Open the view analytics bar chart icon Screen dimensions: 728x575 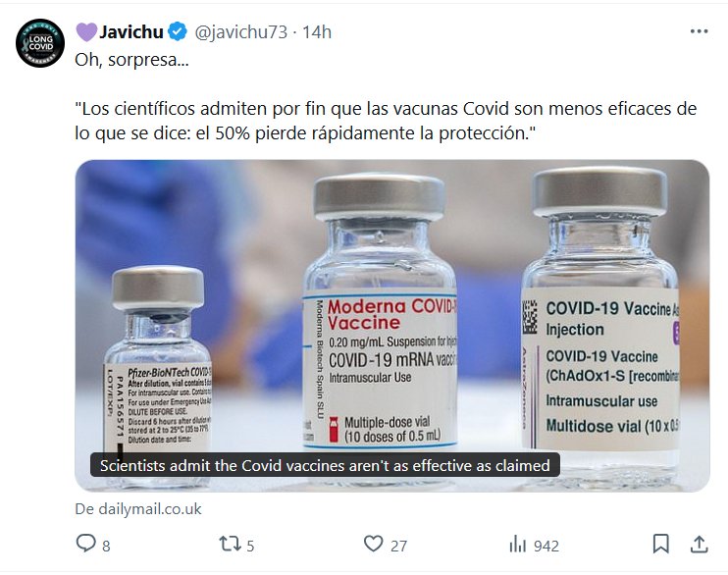click(x=518, y=544)
